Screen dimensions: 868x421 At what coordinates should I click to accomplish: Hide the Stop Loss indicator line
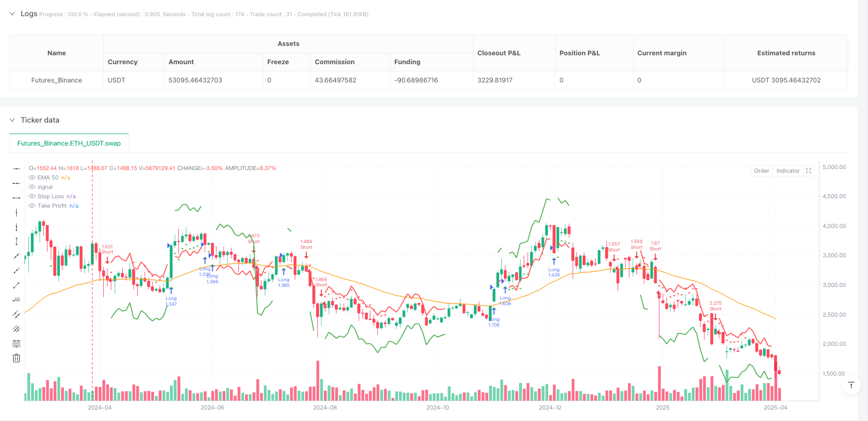pos(32,197)
